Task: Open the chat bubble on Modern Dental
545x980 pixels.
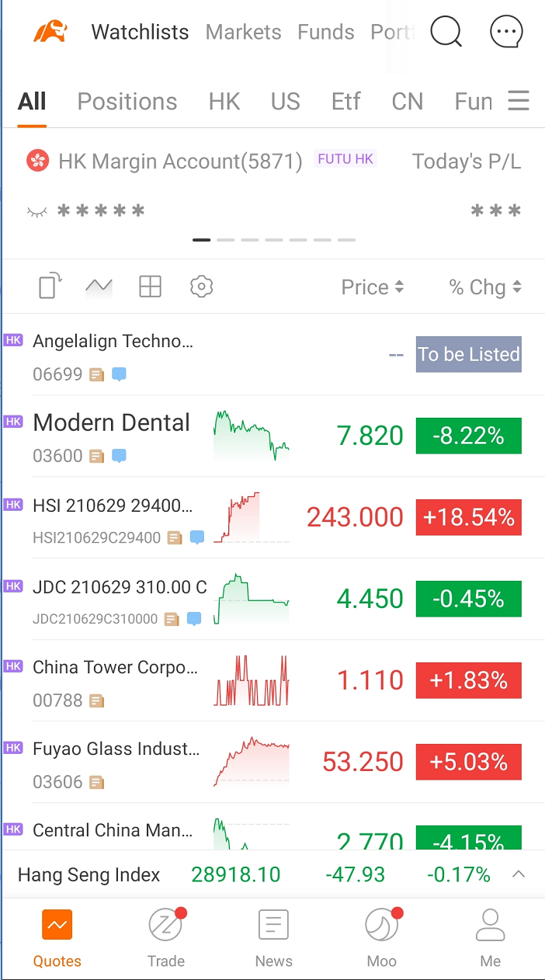Action: coord(118,456)
